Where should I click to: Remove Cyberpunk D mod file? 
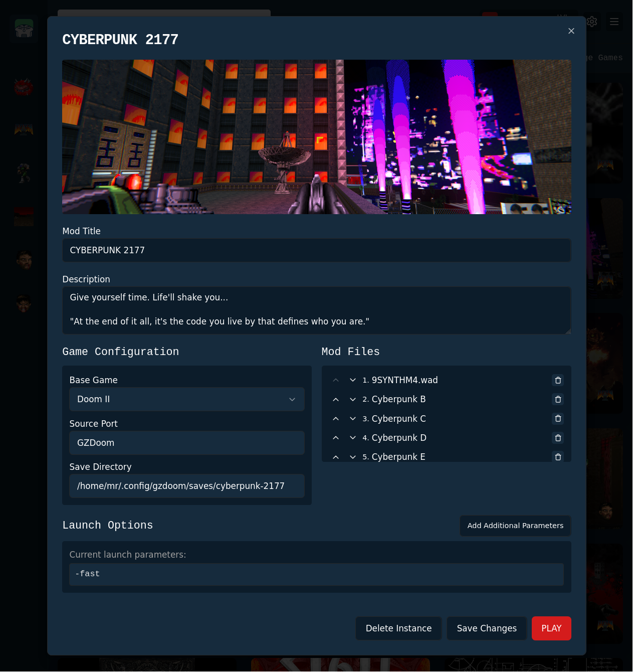click(x=558, y=438)
